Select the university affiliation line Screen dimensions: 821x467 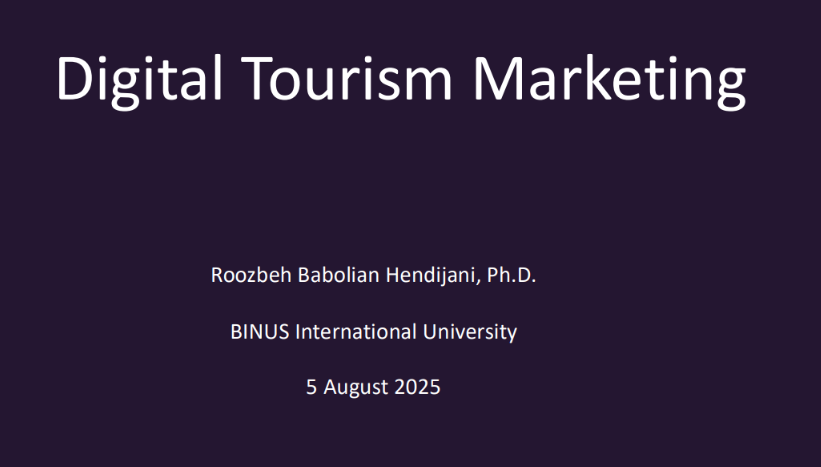coord(373,332)
